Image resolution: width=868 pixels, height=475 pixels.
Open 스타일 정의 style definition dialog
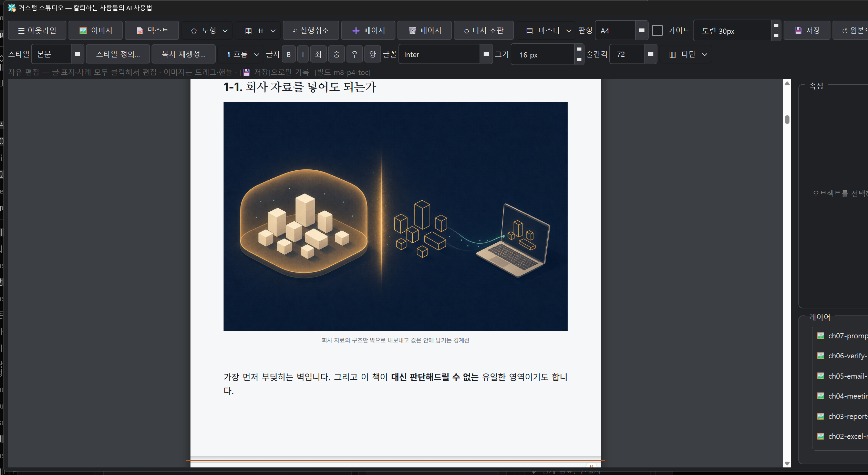pyautogui.click(x=118, y=54)
